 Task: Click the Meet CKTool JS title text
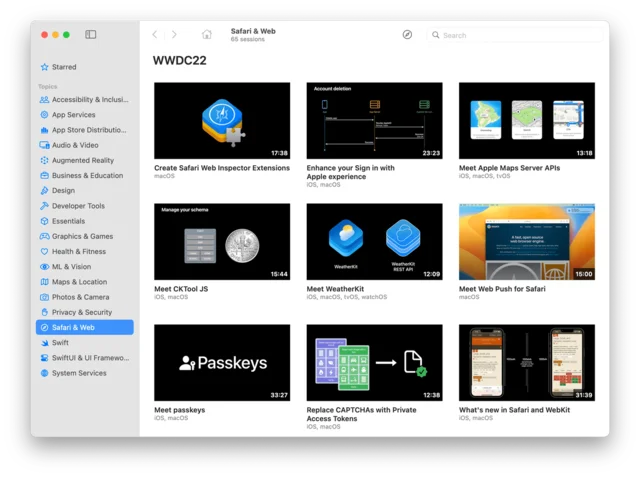[x=181, y=289]
